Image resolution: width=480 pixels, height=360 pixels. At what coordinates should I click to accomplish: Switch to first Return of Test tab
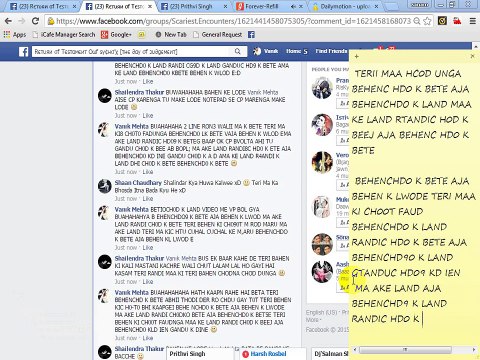click(43, 6)
